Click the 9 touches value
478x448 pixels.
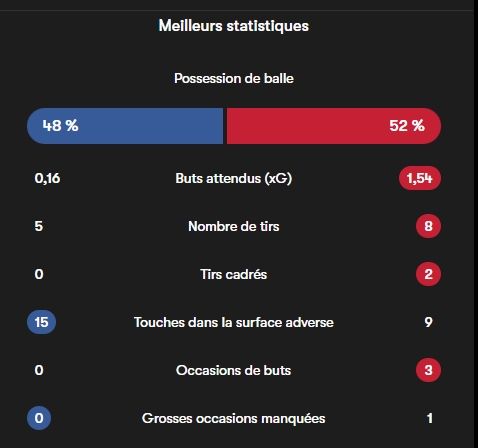point(429,322)
